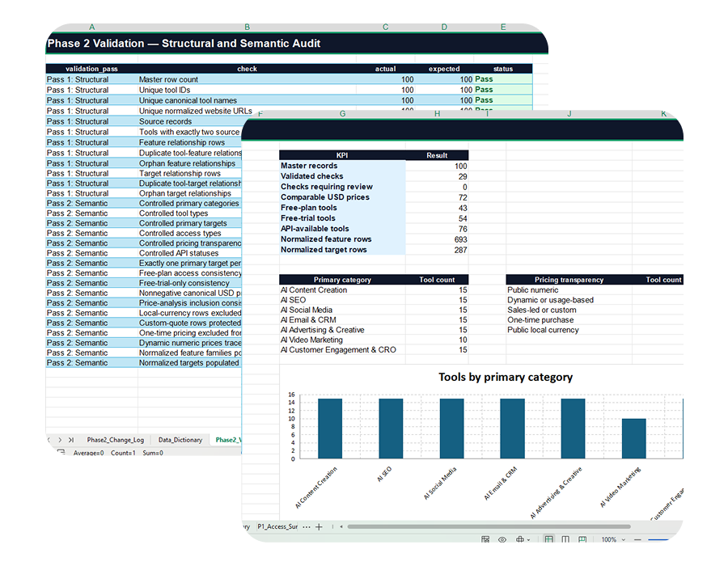This screenshot has width=728, height=566.
Task: Jump to last sheet tab arrow
Action: click(71, 440)
